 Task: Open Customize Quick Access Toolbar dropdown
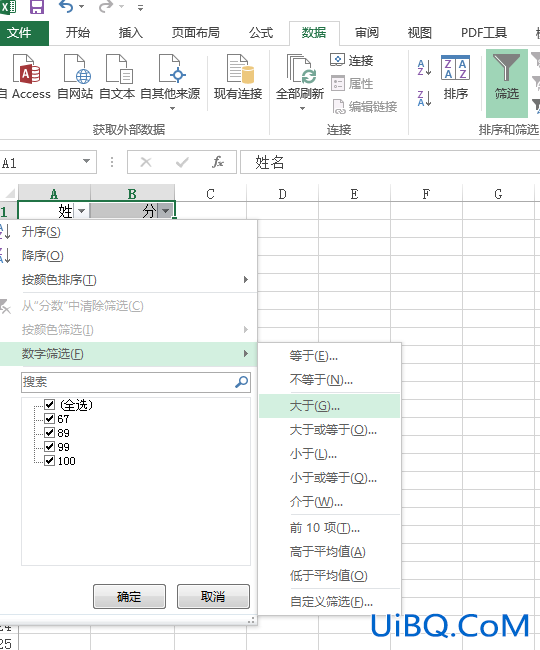pos(140,7)
